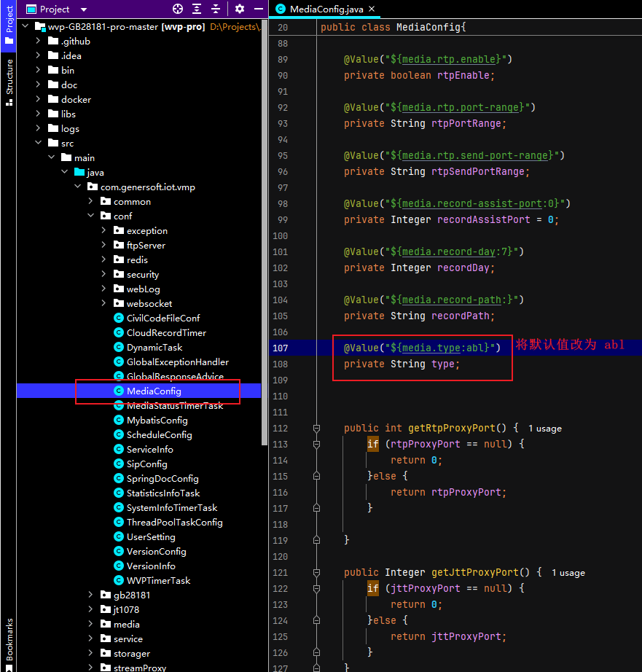Click the Project tree vertical scrollbar
The width and height of the screenshot is (642, 672).
pyautogui.click(x=265, y=232)
